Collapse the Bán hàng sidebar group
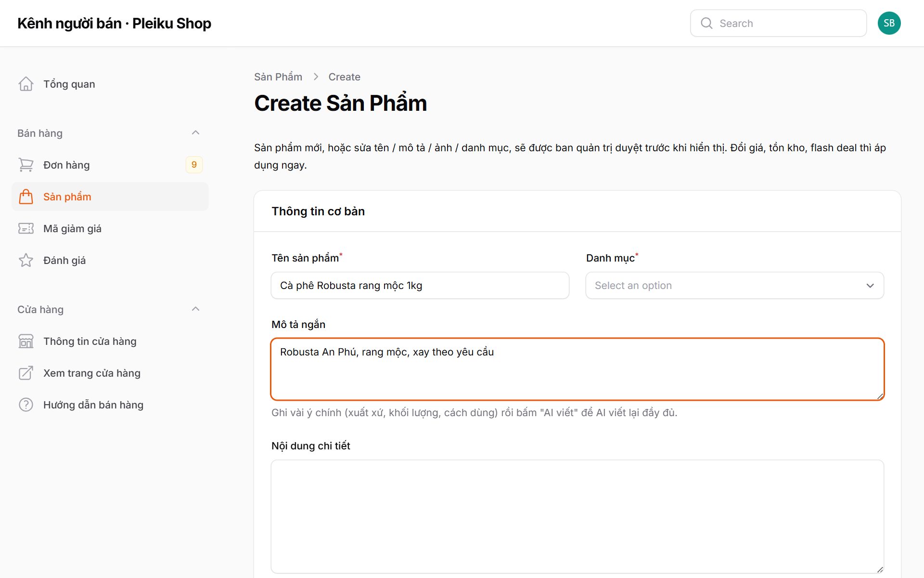This screenshot has height=578, width=924. (195, 133)
